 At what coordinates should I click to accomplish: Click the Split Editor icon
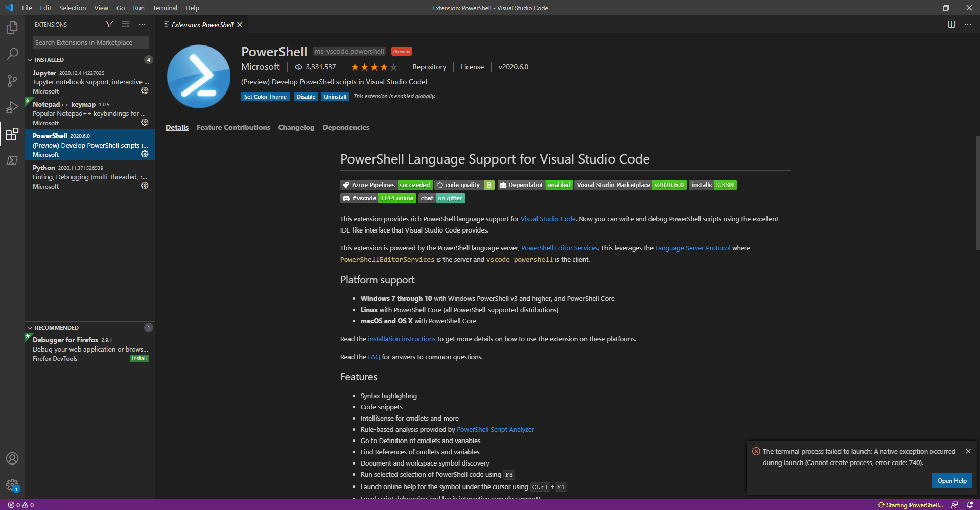(951, 24)
